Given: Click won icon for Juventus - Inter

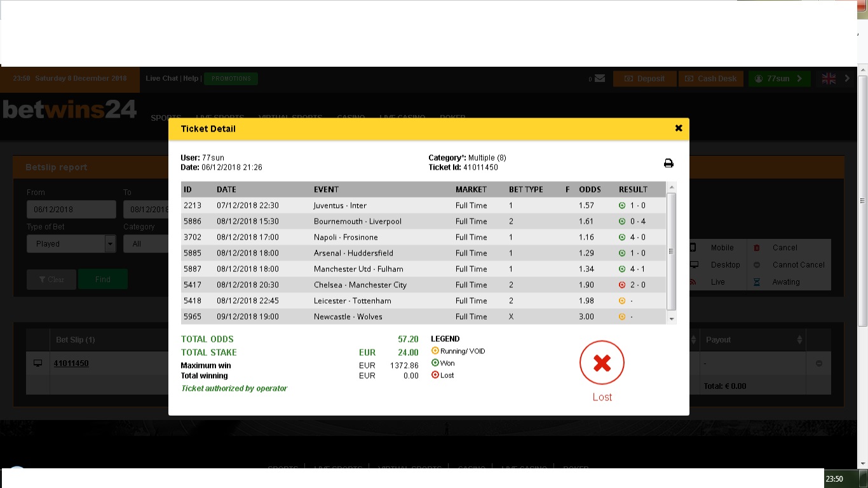Looking at the screenshot, I should click(622, 205).
